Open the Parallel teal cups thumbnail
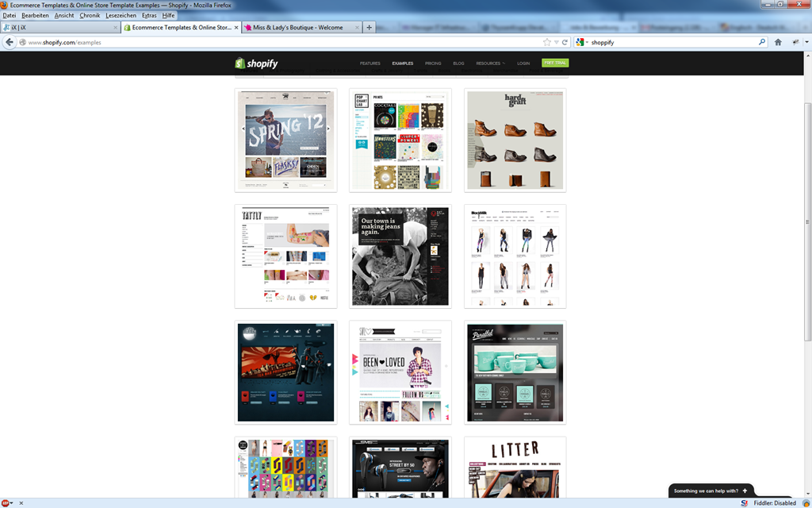The height and width of the screenshot is (508, 812). point(515,372)
